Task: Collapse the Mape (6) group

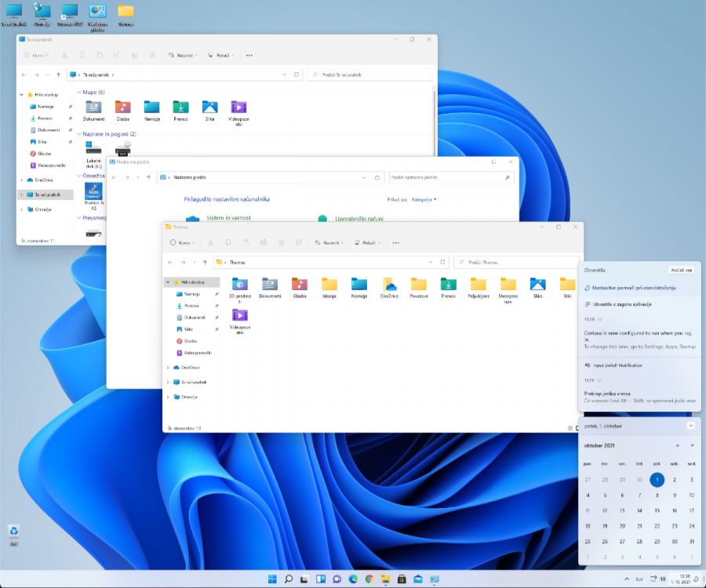Action: [x=78, y=92]
